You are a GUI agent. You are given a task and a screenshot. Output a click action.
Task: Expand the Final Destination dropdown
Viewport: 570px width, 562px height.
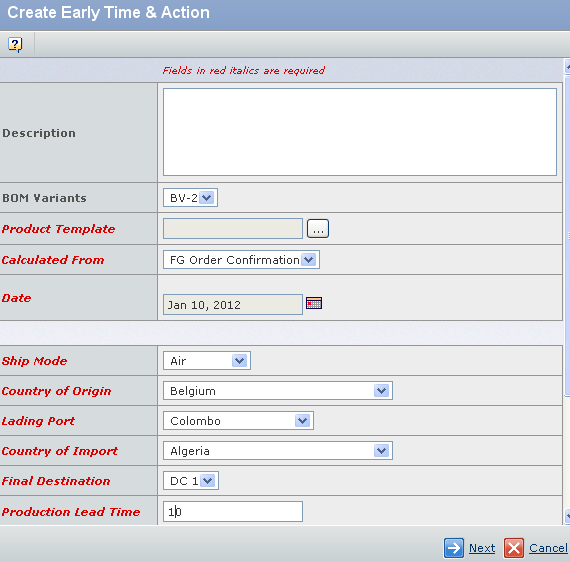pyautogui.click(x=191, y=481)
